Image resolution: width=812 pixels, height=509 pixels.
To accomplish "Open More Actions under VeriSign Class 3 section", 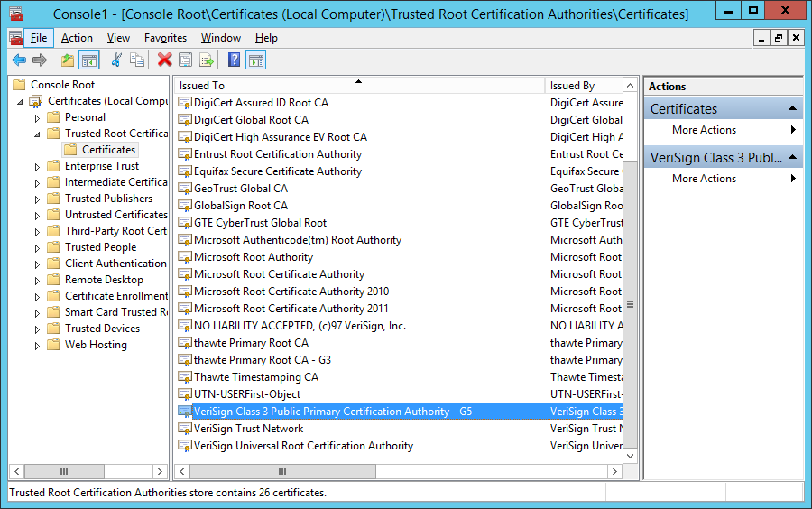I will [723, 179].
